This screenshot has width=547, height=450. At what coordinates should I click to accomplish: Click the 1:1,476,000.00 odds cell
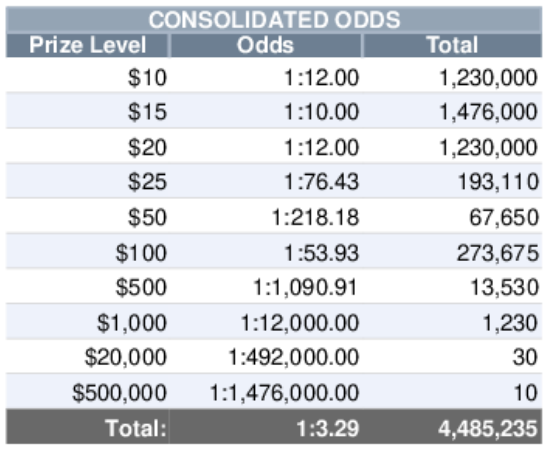tap(266, 391)
